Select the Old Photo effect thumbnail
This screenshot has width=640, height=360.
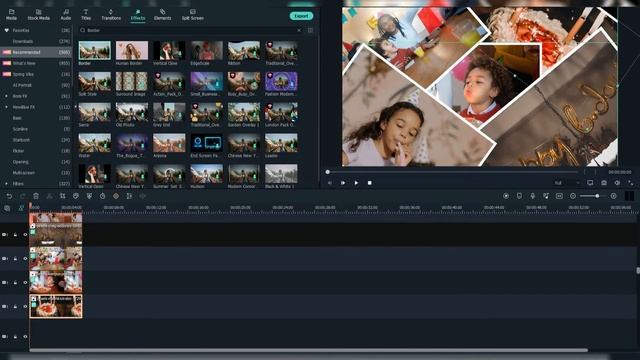pos(132,113)
